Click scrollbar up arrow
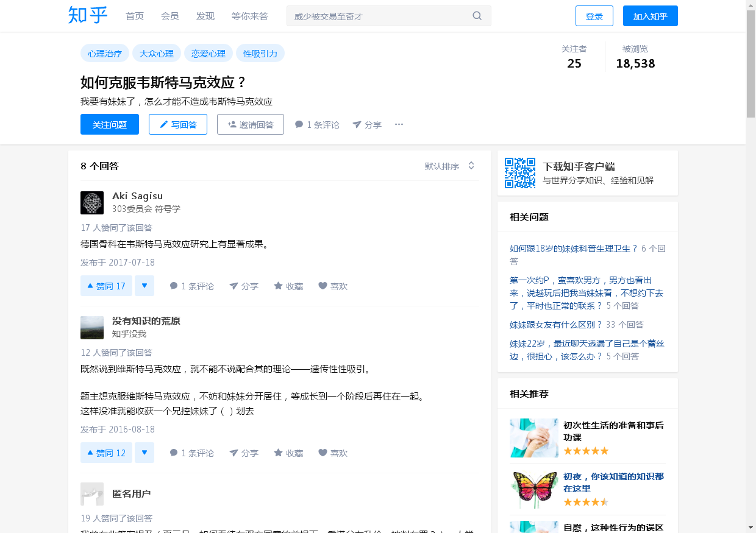The width and height of the screenshot is (756, 533). pyautogui.click(x=751, y=5)
